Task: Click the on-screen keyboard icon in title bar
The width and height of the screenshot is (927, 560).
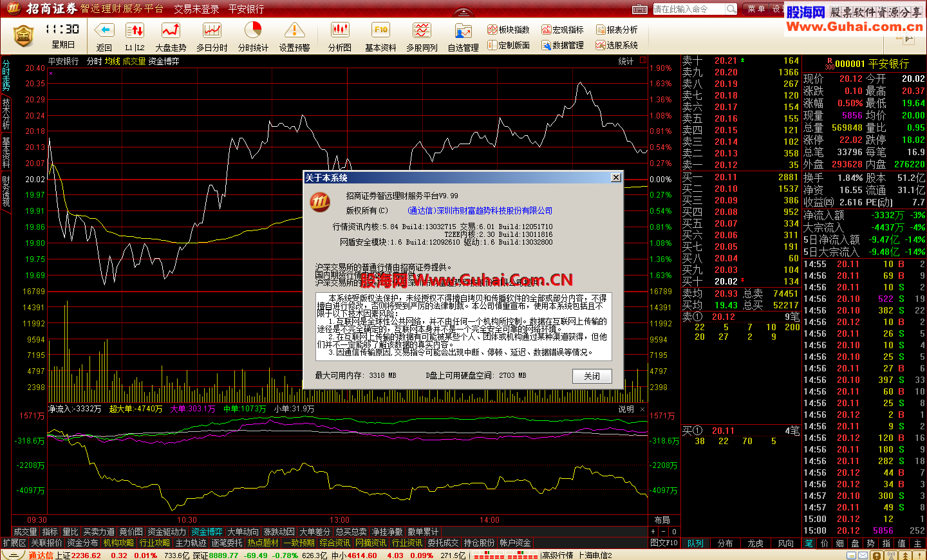Action: [x=640, y=9]
